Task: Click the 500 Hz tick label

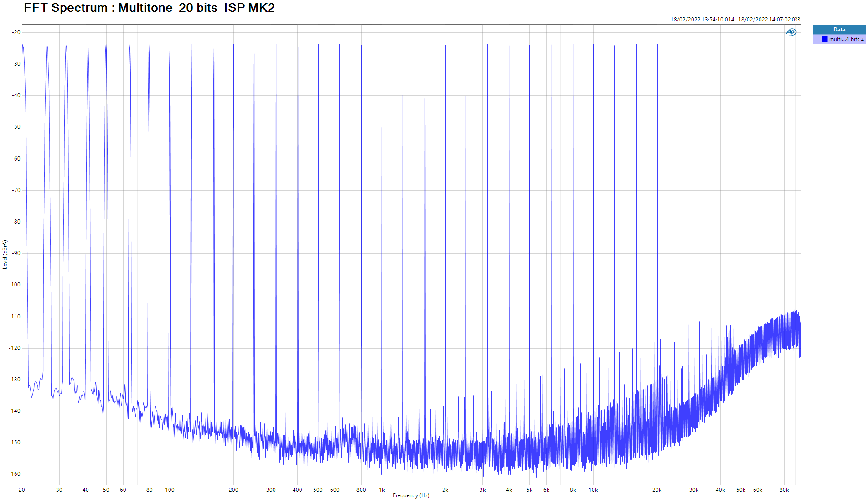Action: [x=318, y=490]
